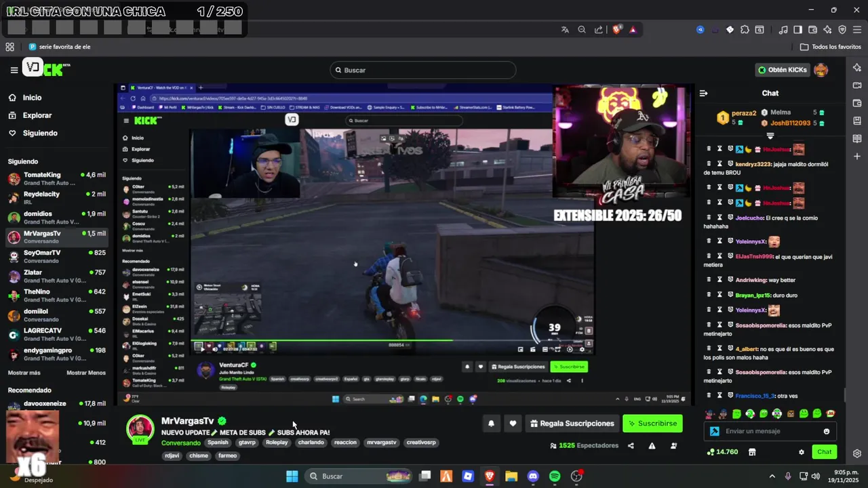Open Inicio in the sidebar
This screenshot has height=488, width=868.
point(25,98)
